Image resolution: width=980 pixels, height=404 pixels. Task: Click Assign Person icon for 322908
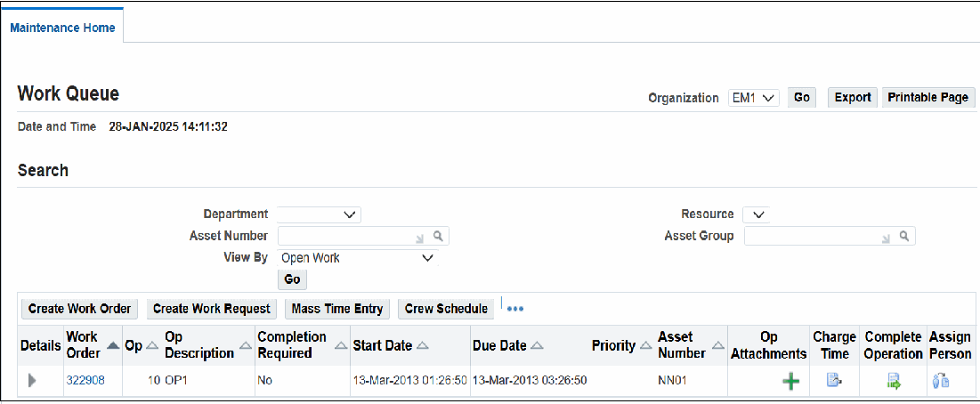pos(941,381)
